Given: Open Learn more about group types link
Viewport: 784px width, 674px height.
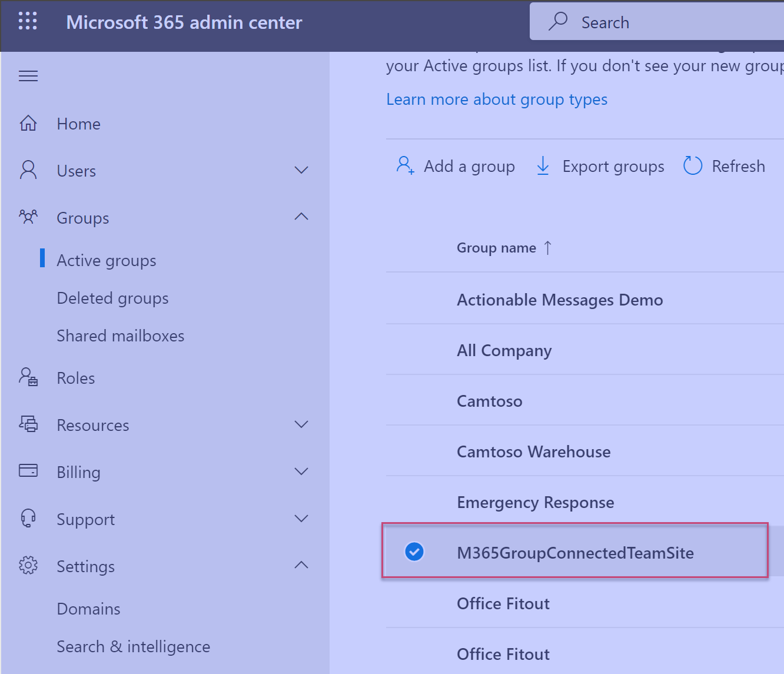Looking at the screenshot, I should [497, 99].
